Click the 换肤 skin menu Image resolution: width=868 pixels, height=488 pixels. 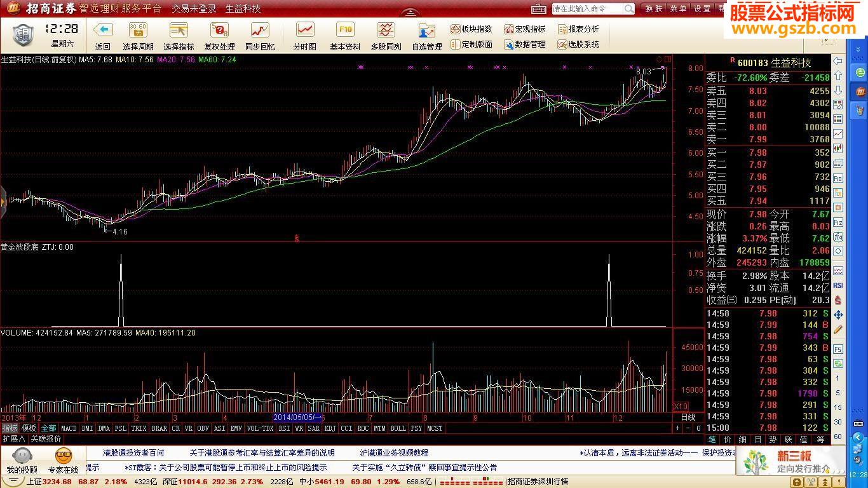coord(654,9)
